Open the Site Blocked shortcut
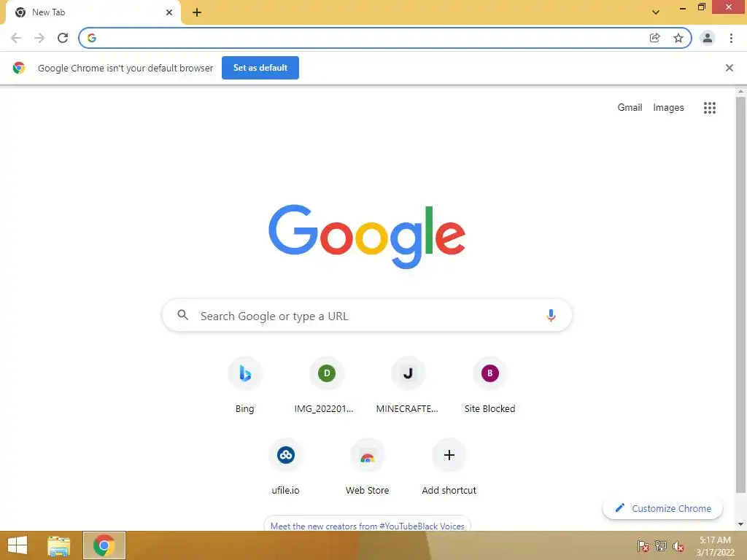Viewport: 747px width, 560px height. (489, 386)
